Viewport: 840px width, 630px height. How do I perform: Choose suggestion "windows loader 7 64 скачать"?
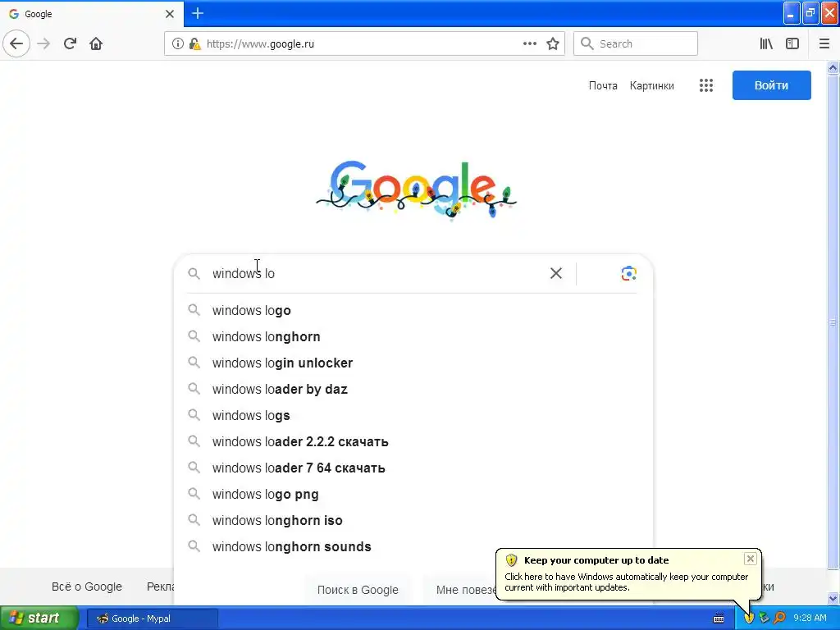click(413, 468)
